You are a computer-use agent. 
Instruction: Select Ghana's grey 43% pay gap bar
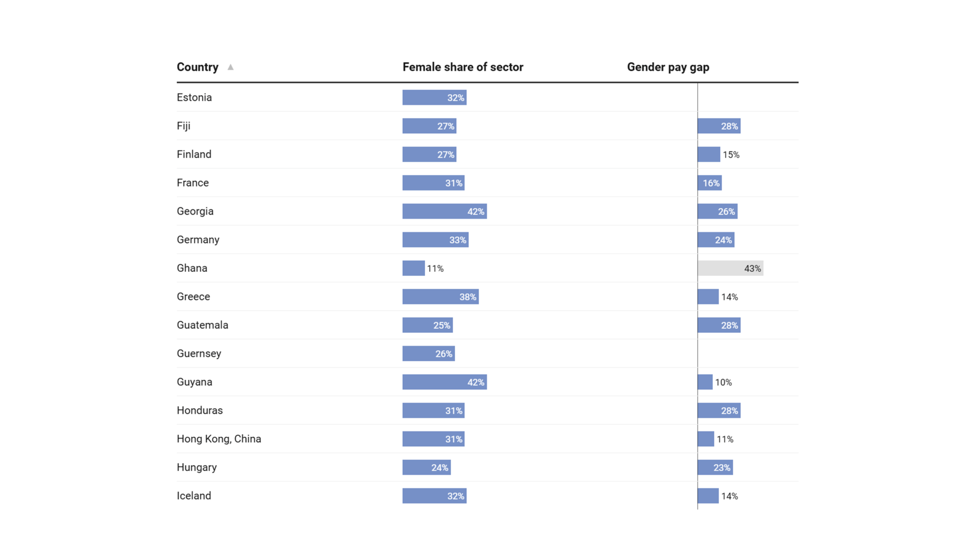[730, 268]
